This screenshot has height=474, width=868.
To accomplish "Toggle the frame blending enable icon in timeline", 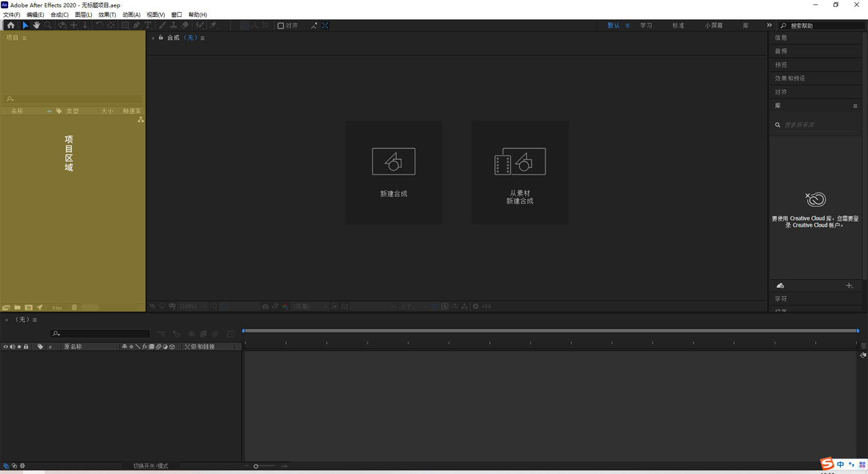I will pos(203,334).
